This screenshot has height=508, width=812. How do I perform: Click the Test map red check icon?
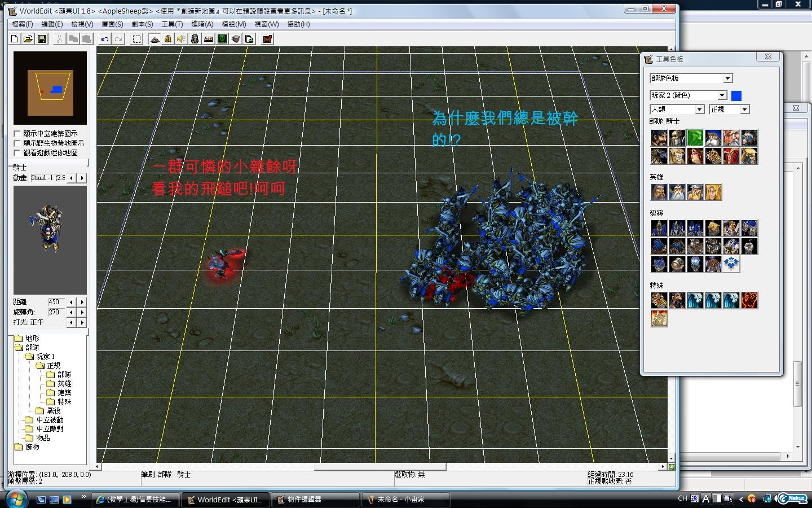267,39
